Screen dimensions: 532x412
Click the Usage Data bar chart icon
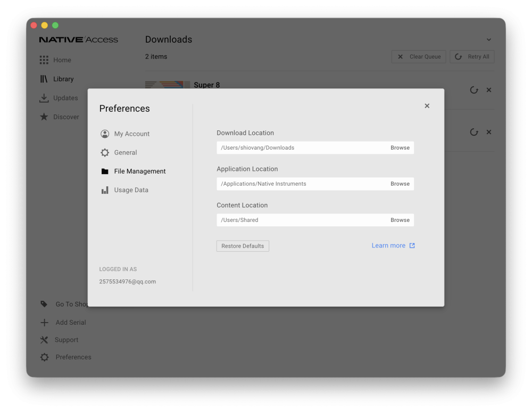pos(105,189)
